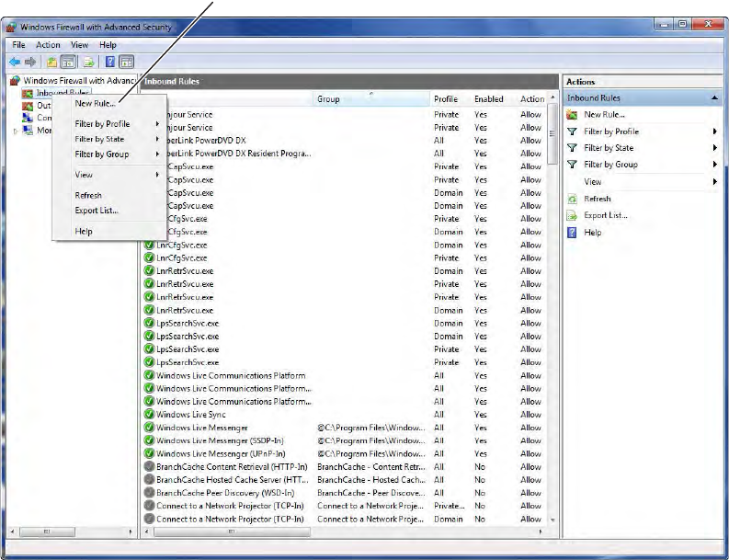Click gray icon for BranchCache Hosted Cache Server rule
The image size is (729, 560).
pos(149,479)
